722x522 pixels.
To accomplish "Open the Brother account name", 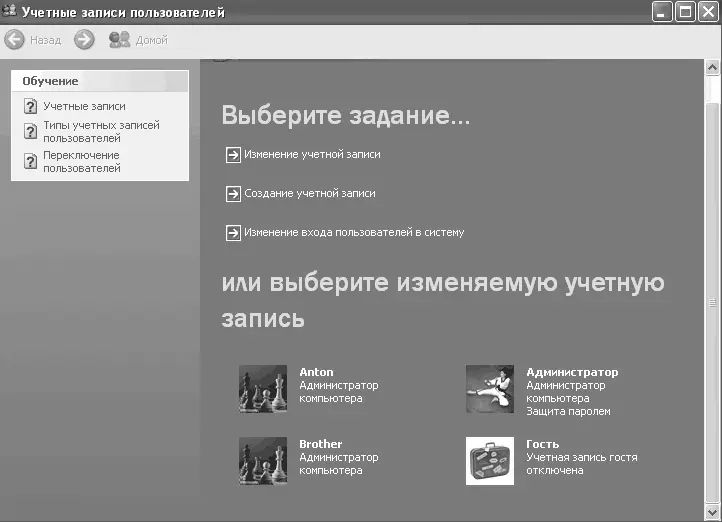I will (320, 444).
